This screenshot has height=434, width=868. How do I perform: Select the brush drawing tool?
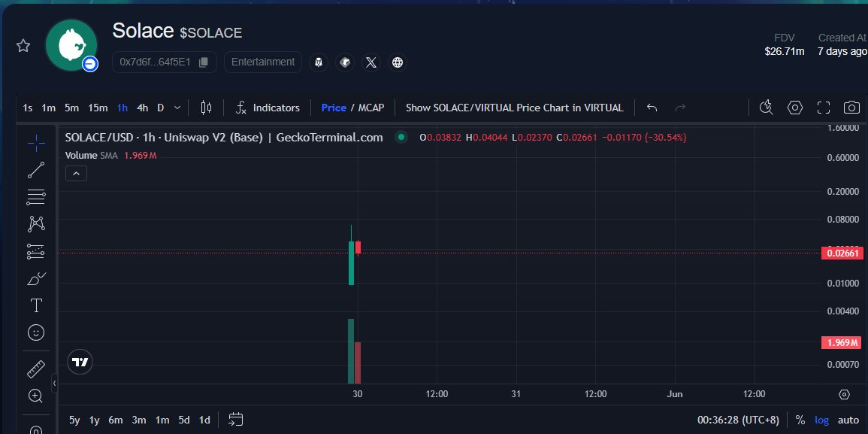(x=36, y=279)
